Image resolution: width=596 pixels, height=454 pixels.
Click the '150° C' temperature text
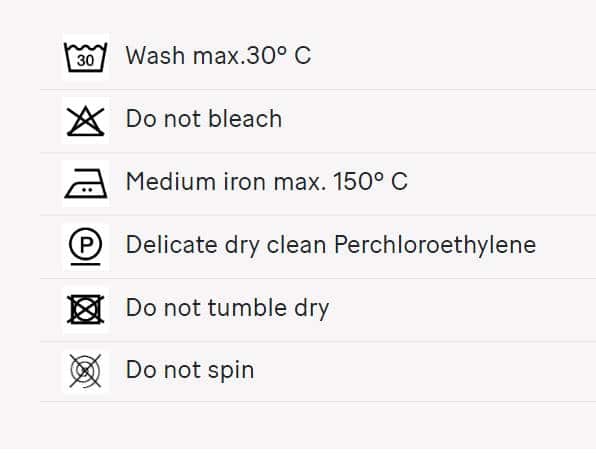[x=370, y=181]
